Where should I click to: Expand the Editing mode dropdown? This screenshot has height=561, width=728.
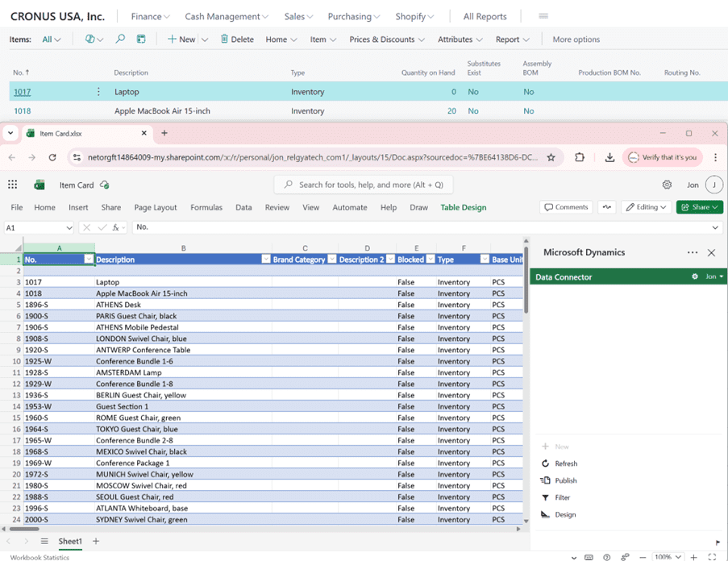click(x=647, y=207)
